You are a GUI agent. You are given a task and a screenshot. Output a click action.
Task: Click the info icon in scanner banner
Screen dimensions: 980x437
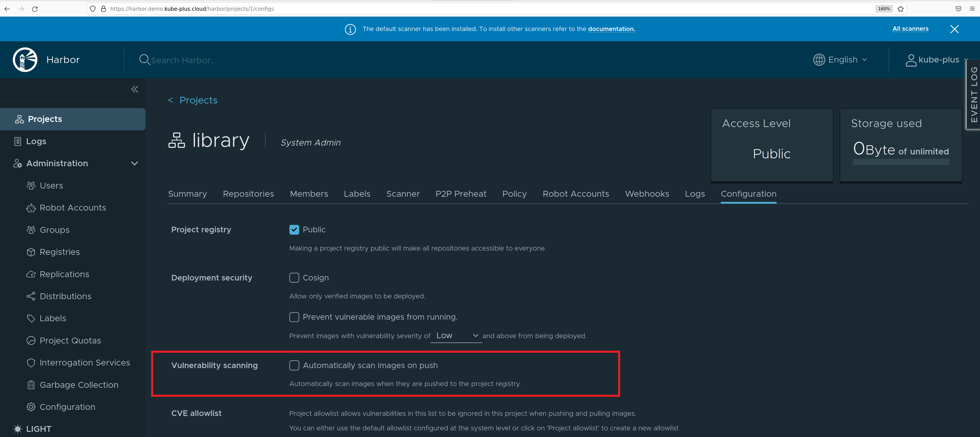(350, 29)
